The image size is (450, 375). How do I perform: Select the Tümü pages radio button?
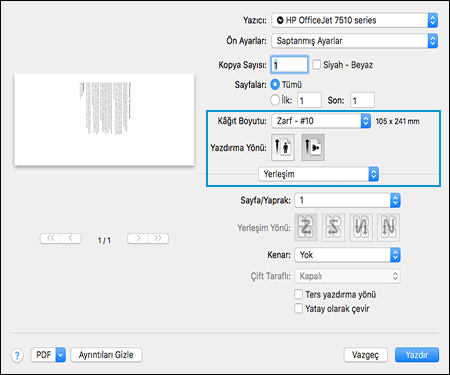(x=275, y=85)
